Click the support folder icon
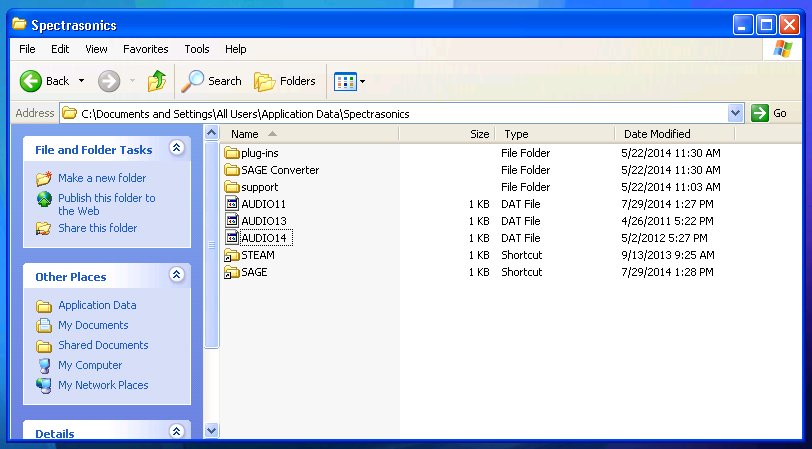Viewport: 812px width, 449px height. point(231,187)
